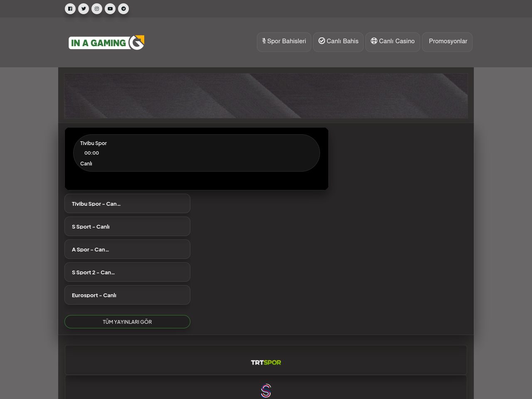Select S Sport 2 - Canlı channel
The width and height of the screenshot is (532, 399).
[127, 272]
